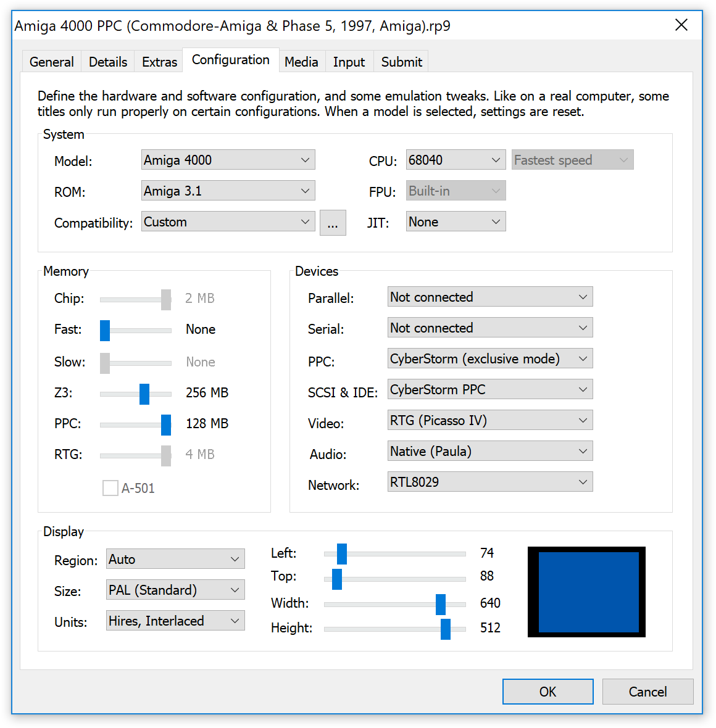Expand the ROM dropdown showing Amiga 3.1
Viewport: 716px width, 728px height.
click(228, 191)
